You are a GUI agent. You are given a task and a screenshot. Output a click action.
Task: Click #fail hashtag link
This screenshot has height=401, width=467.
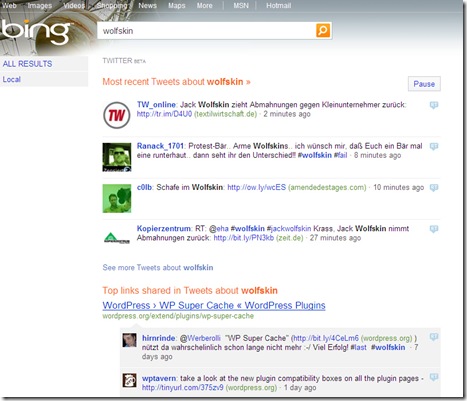tap(341, 155)
